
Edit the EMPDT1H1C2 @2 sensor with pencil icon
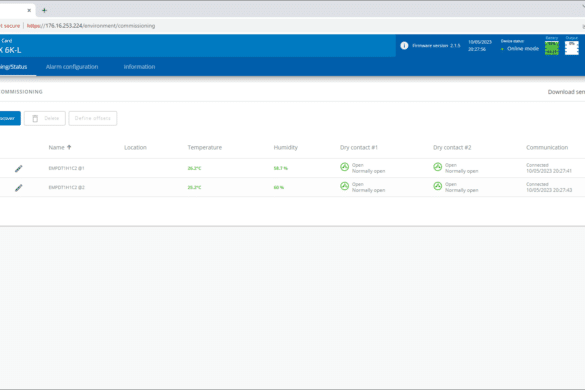click(19, 188)
